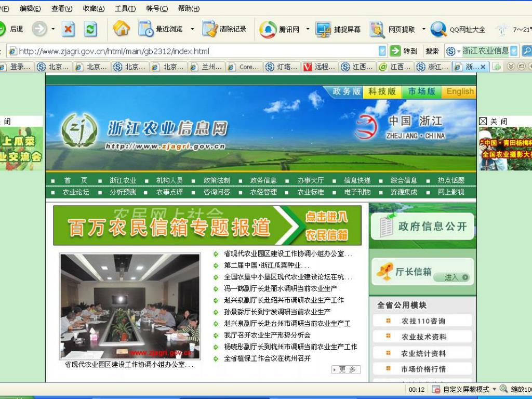This screenshot has height=399, width=532.
Task: Click the forward arrow navigation button
Action: [39, 29]
